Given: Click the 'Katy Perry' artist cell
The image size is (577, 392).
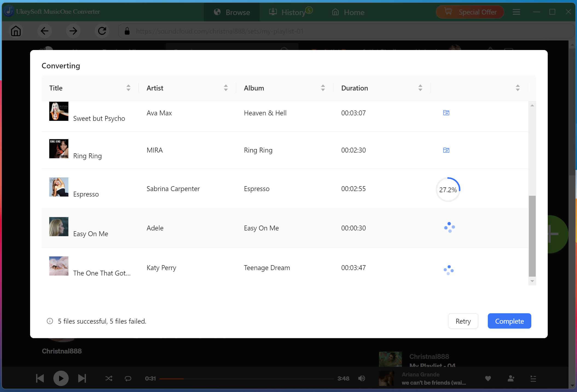Looking at the screenshot, I should point(161,268).
